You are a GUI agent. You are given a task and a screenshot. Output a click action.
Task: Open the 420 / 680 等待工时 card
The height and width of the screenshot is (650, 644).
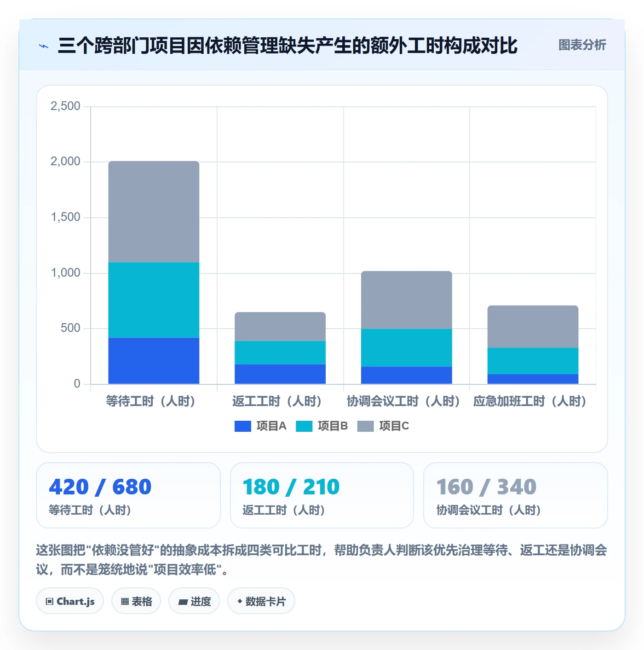[x=128, y=495]
